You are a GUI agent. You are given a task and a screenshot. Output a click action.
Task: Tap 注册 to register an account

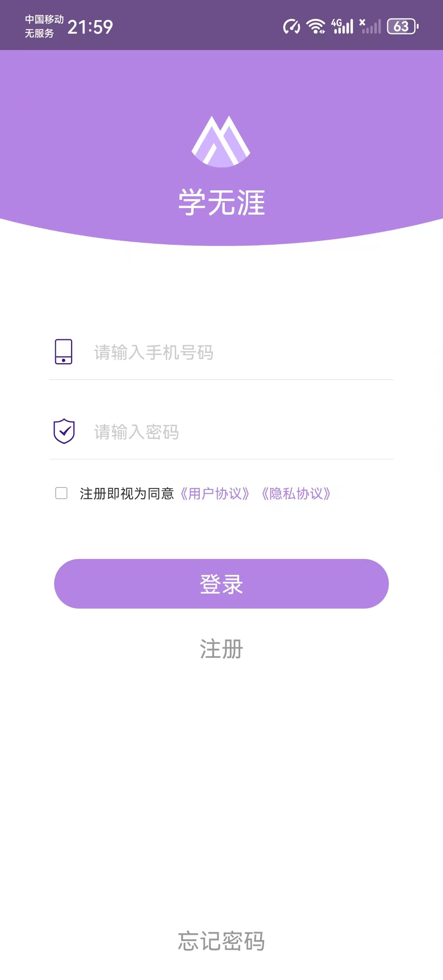221,649
